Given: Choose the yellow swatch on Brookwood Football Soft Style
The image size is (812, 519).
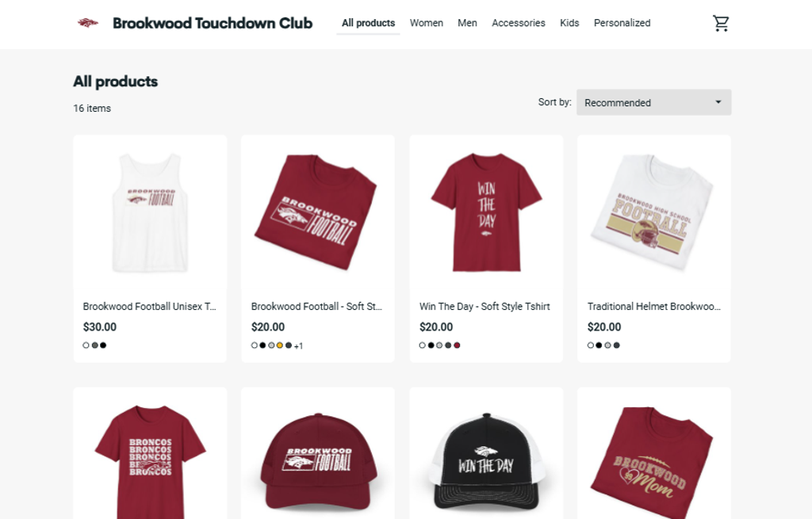Looking at the screenshot, I should (280, 345).
